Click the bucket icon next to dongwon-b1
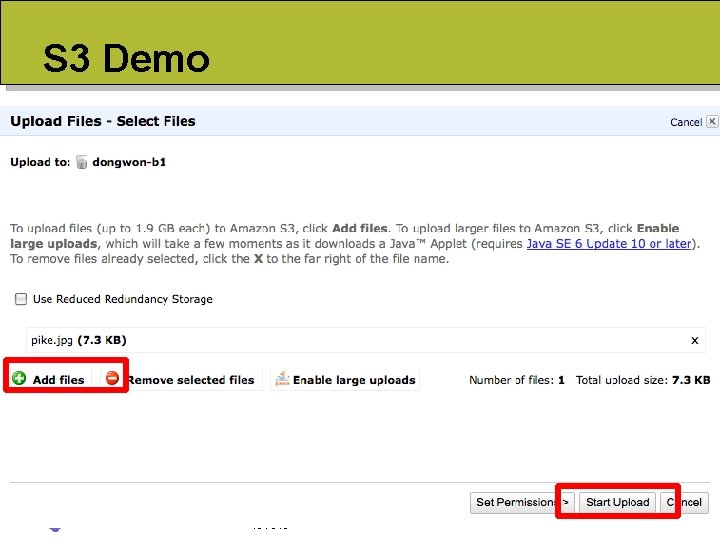The image size is (720, 540). [81, 162]
